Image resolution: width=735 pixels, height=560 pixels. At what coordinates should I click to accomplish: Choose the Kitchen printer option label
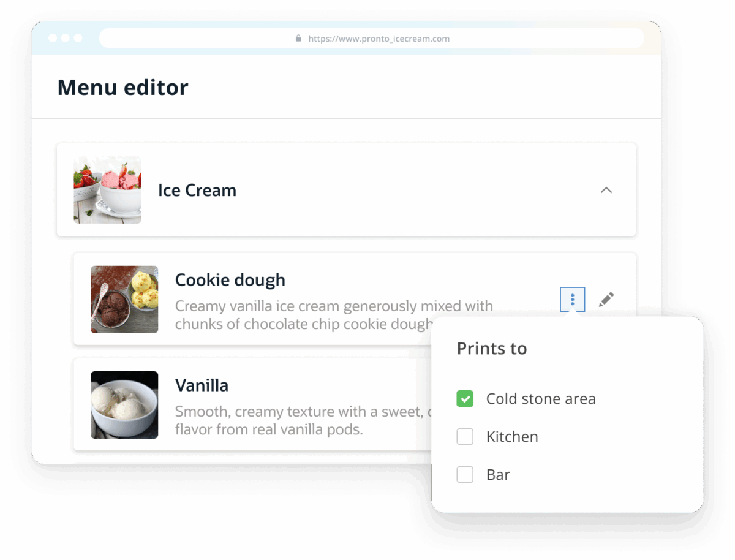point(512,437)
